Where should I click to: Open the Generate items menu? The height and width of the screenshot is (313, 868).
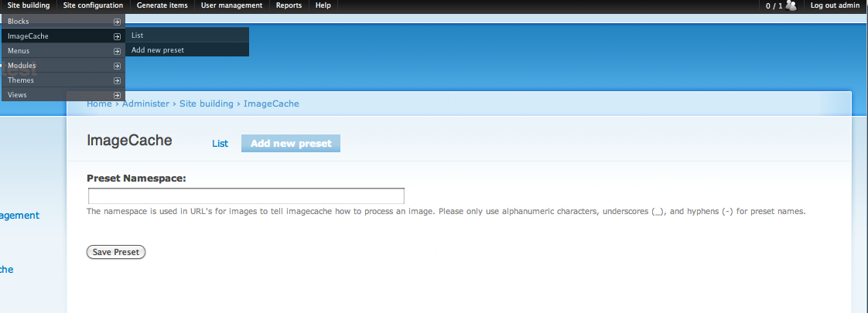(162, 5)
